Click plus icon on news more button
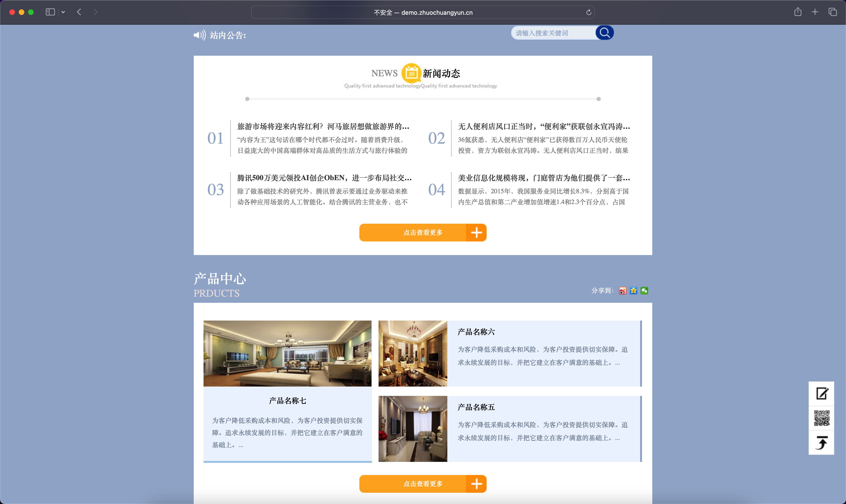Viewport: 846px width, 504px height. pos(476,233)
